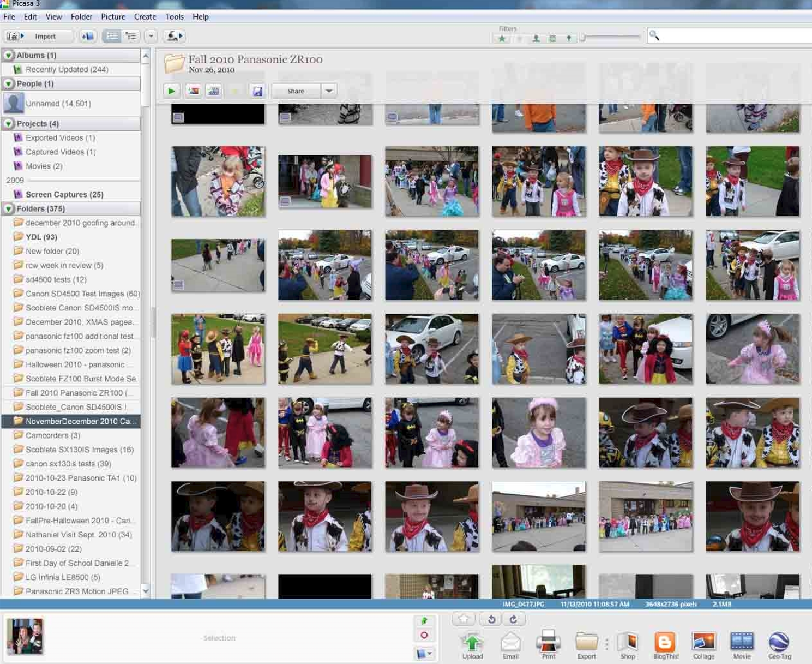
Task: Collapse the Folders (375) section
Action: [9, 208]
